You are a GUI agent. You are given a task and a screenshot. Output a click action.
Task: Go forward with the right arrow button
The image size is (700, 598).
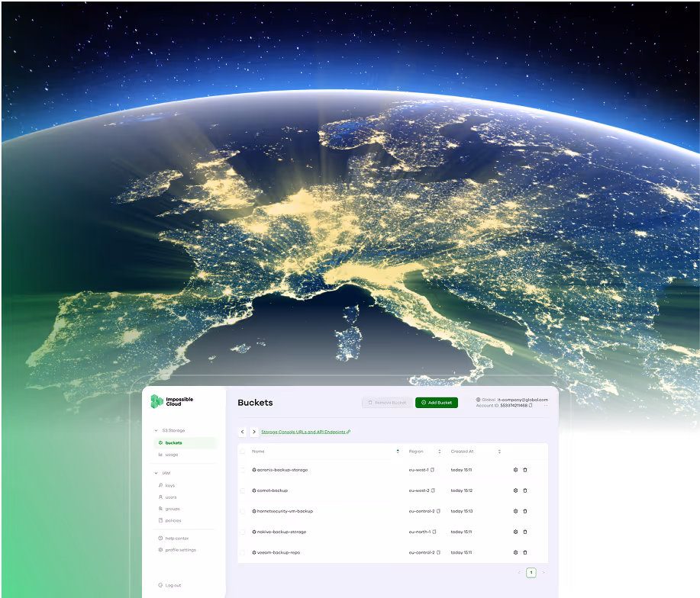(x=254, y=432)
